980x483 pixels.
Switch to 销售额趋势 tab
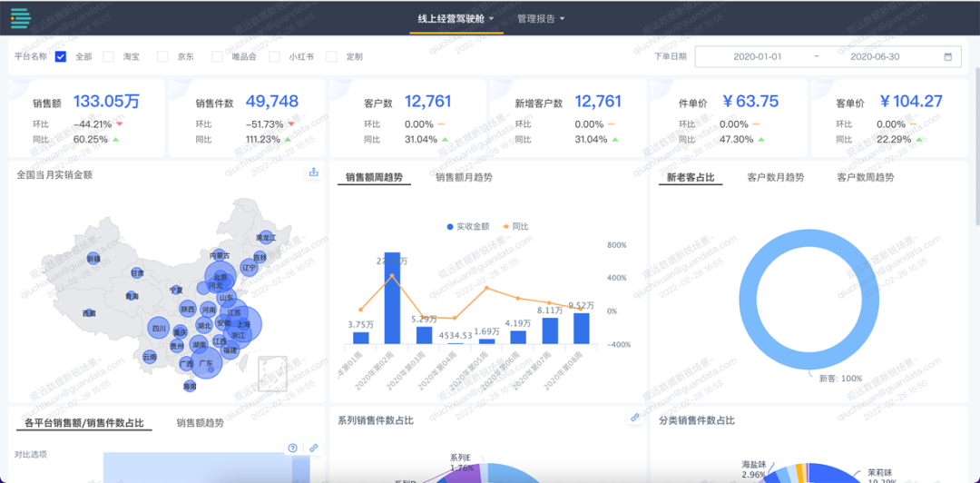pyautogui.click(x=200, y=423)
